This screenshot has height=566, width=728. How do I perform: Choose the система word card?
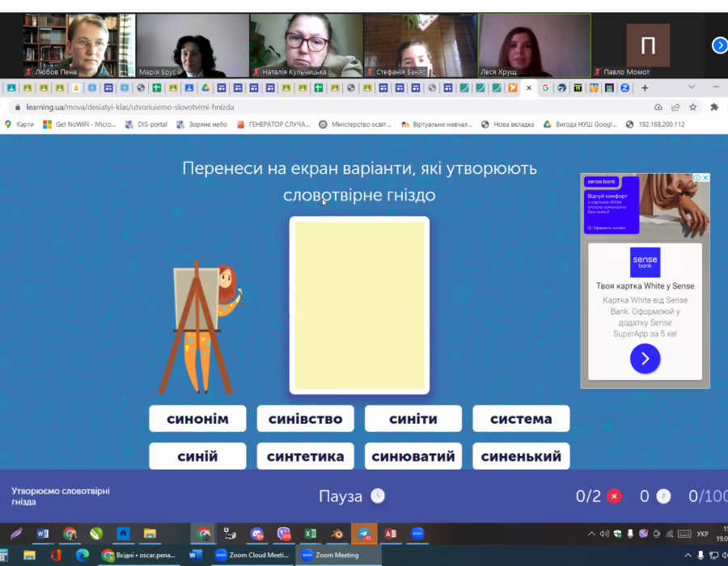click(x=521, y=419)
